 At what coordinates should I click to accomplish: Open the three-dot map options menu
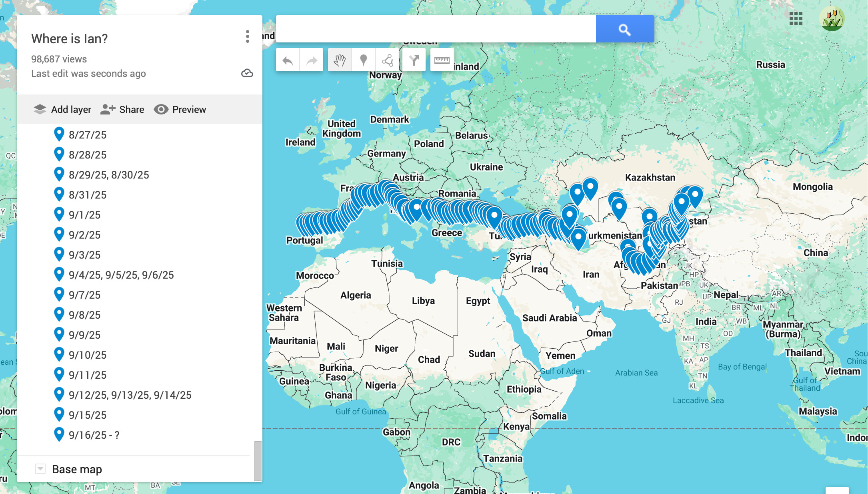248,36
